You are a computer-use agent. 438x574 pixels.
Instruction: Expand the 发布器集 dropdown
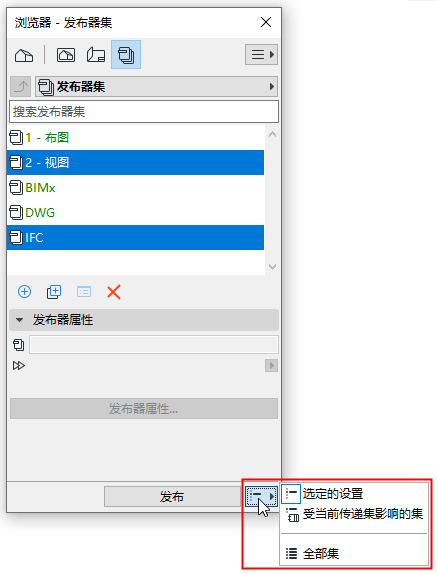click(x=156, y=87)
